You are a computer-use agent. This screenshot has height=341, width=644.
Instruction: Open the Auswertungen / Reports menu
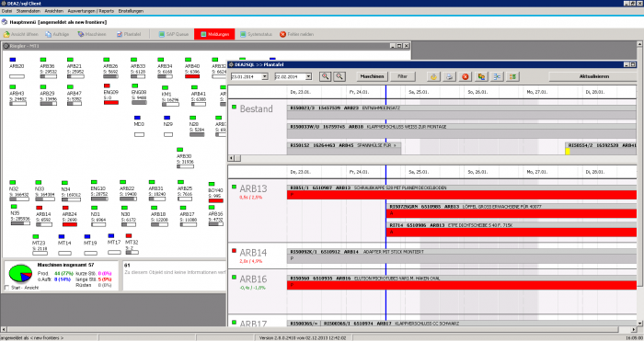coord(90,11)
